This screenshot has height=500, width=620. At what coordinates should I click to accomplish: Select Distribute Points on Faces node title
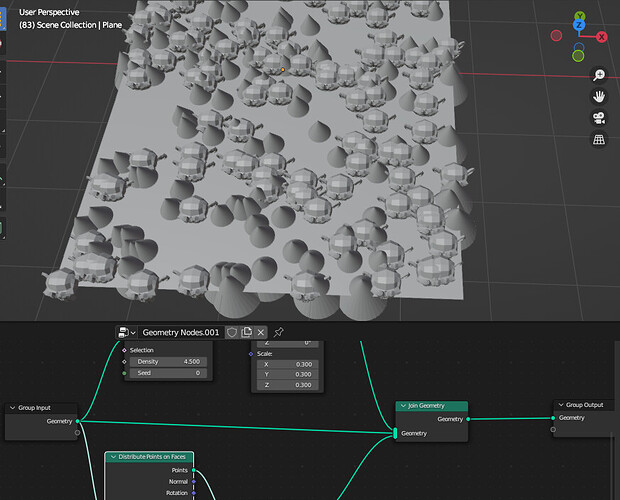[x=152, y=457]
